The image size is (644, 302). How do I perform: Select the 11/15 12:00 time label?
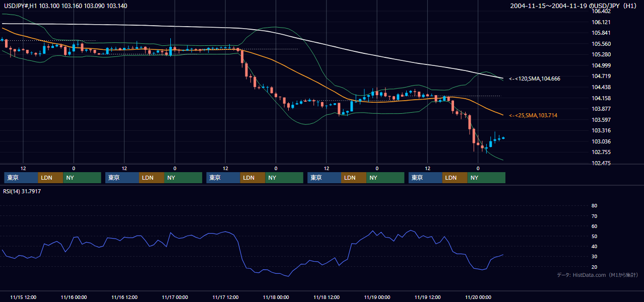23,297
